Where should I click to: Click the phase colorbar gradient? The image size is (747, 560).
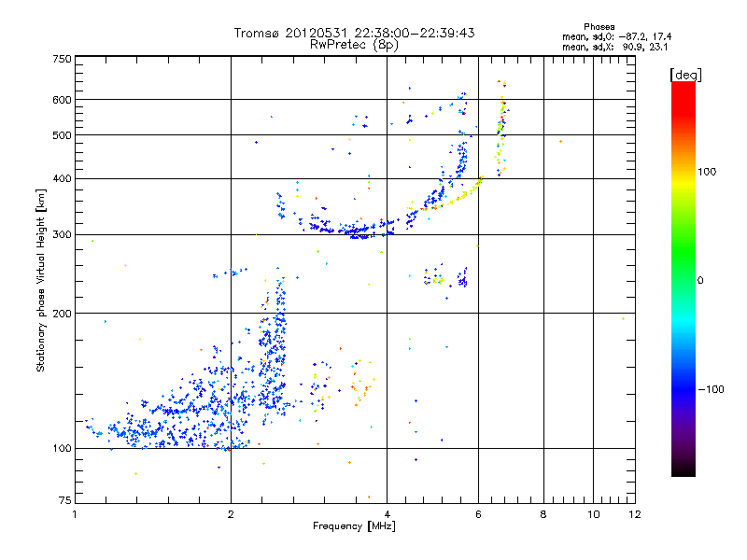coord(684,279)
